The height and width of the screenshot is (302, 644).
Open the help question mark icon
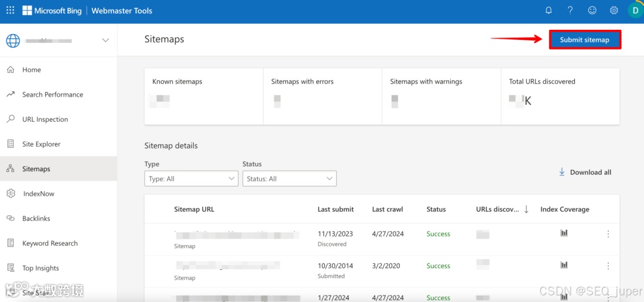tap(570, 11)
